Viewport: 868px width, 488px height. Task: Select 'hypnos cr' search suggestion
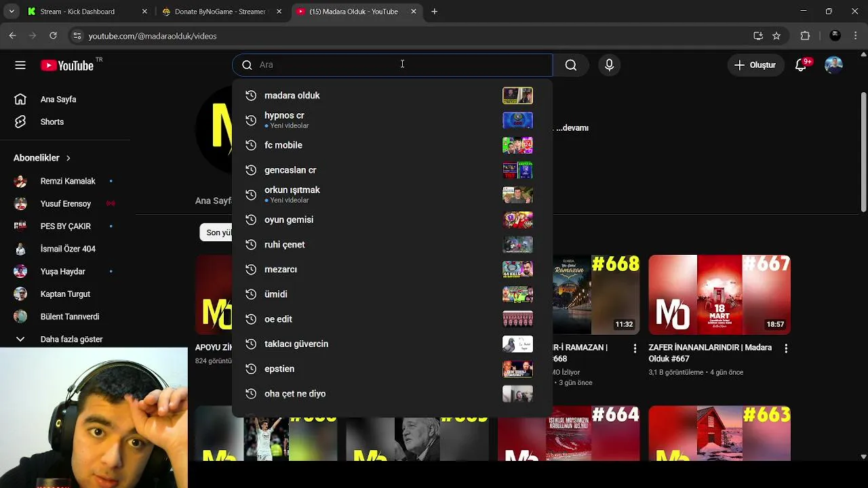(x=392, y=120)
